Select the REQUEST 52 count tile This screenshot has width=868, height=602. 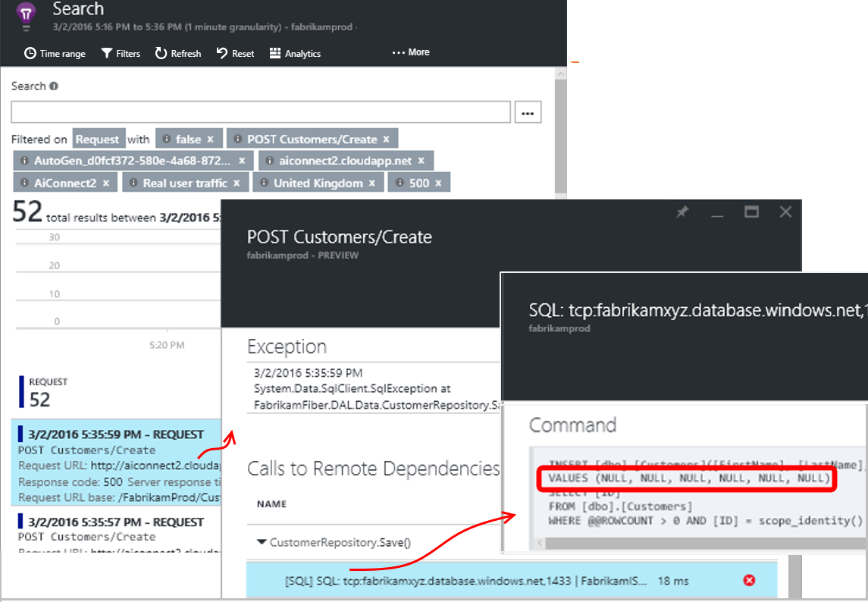pyautogui.click(x=43, y=392)
